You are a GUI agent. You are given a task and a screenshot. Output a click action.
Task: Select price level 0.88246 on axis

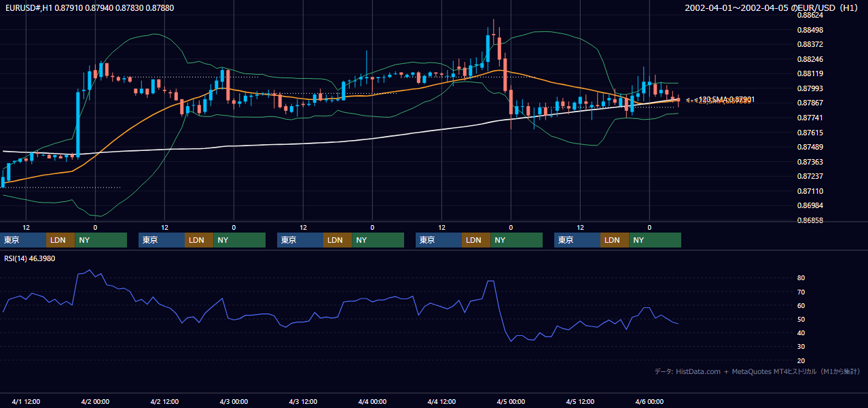tap(810, 59)
